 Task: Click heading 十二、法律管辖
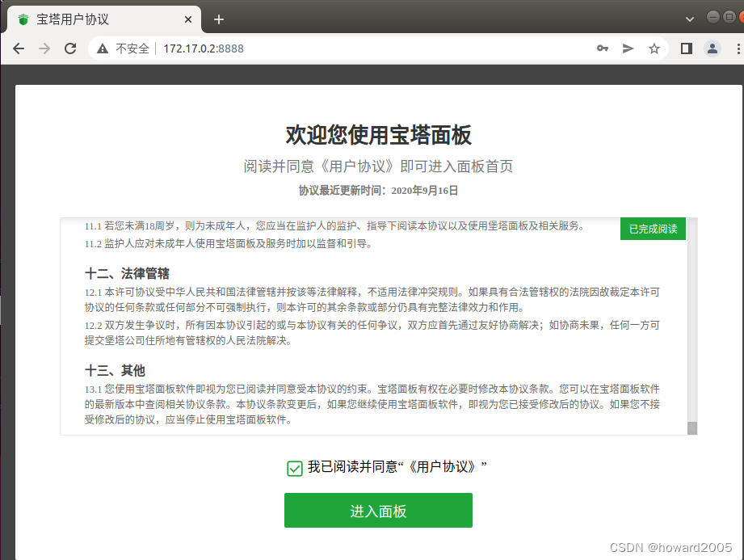[x=127, y=273]
